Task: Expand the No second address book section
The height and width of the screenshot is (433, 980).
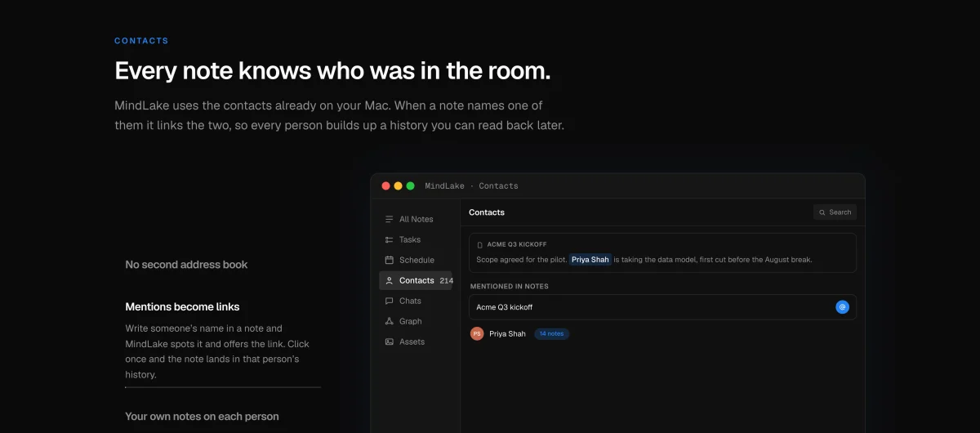Action: (x=186, y=265)
